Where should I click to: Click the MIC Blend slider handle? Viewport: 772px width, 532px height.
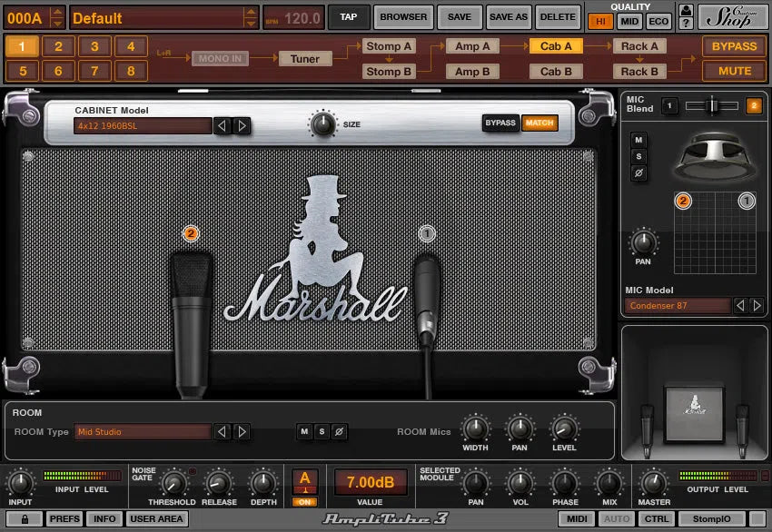[711, 105]
